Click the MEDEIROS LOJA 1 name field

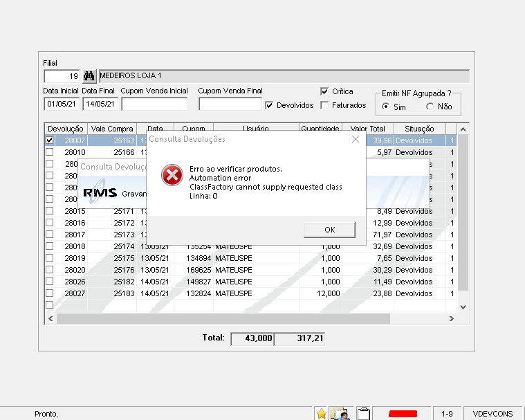284,76
